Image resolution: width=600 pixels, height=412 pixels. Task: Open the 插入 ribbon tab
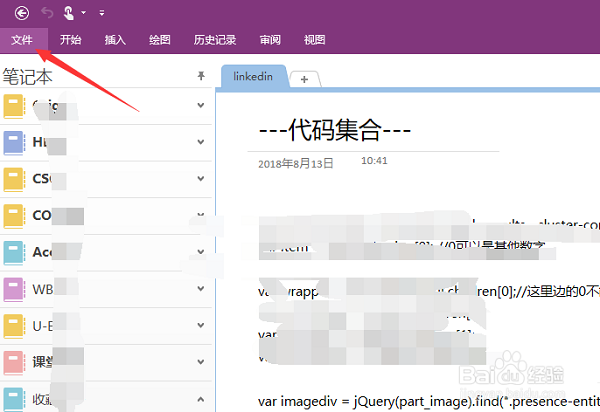click(x=115, y=40)
